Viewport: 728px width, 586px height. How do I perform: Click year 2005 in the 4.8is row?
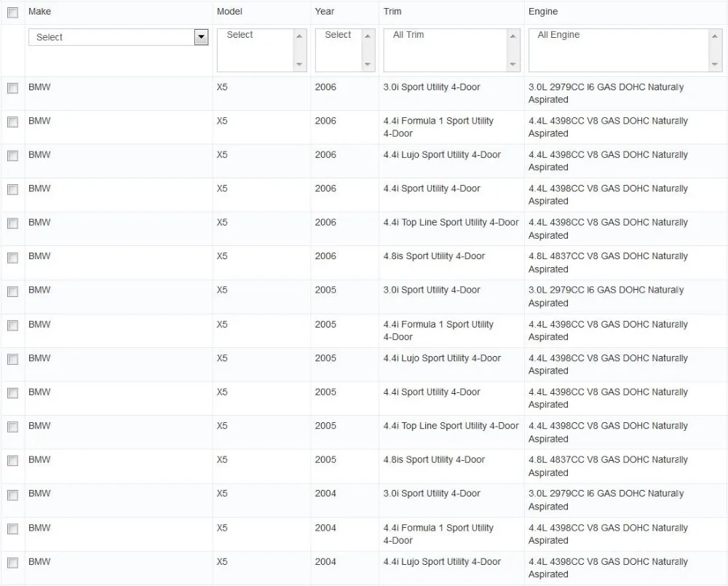(325, 459)
